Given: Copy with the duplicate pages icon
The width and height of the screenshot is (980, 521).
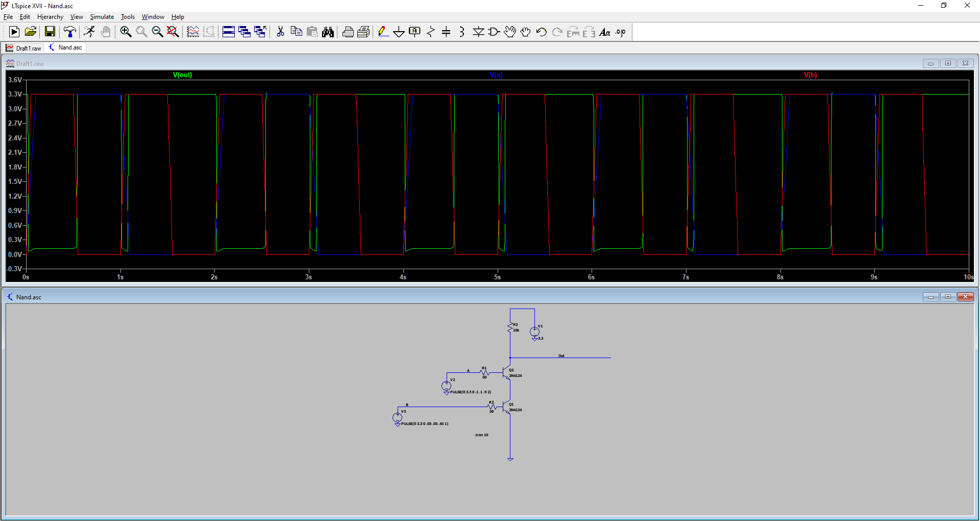Looking at the screenshot, I should tap(296, 32).
